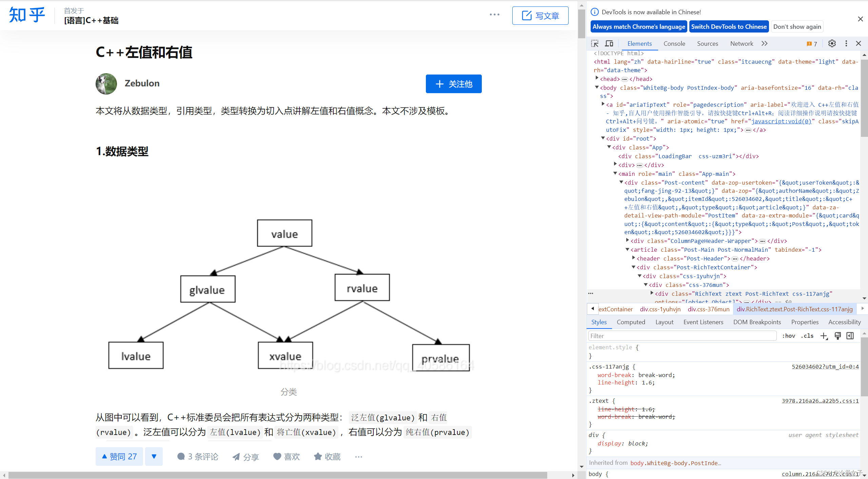This screenshot has width=868, height=479.
Task: Click the 关注他 follow button
Action: pos(453,84)
